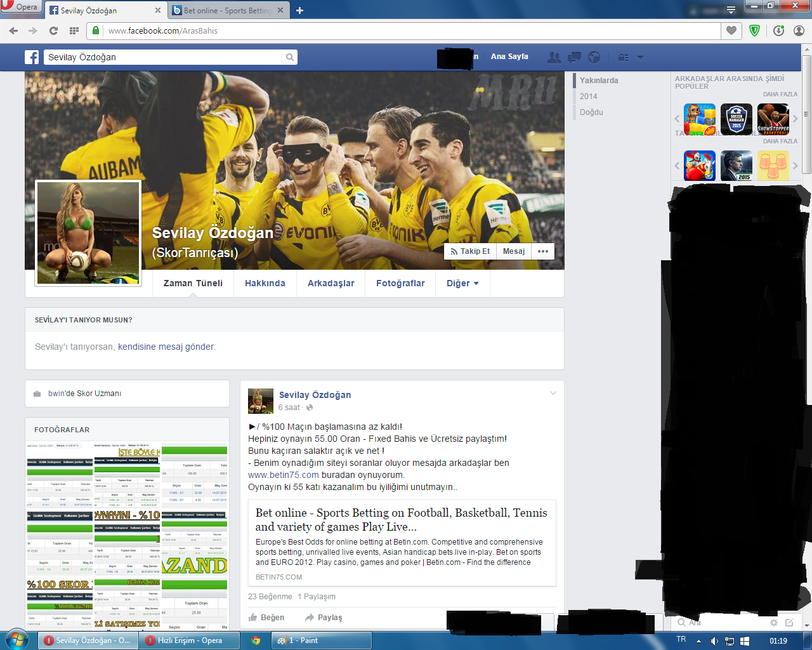Open the profile picture thumbnail

[x=88, y=233]
